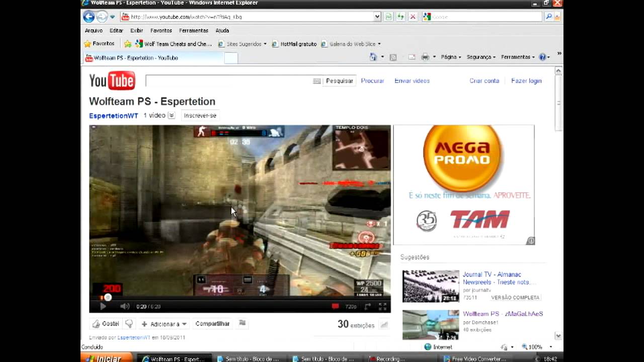
Task: Click the YouTube address bar URL
Action: coord(186,17)
